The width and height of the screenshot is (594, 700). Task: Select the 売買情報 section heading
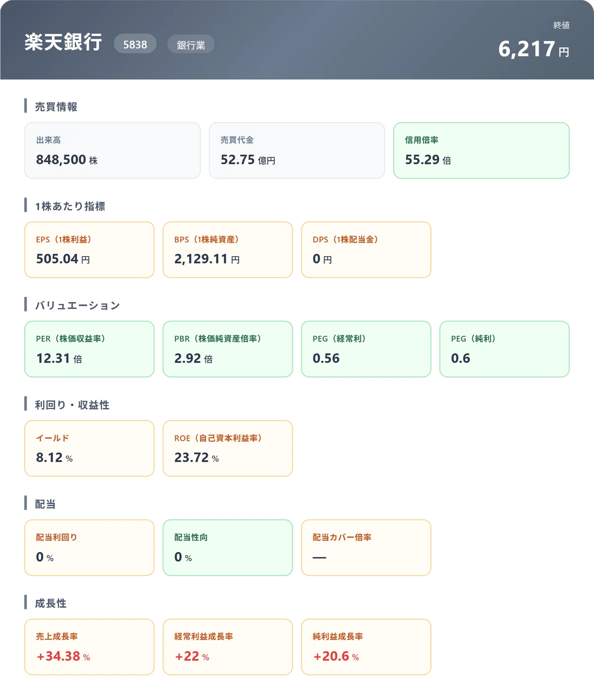click(56, 106)
